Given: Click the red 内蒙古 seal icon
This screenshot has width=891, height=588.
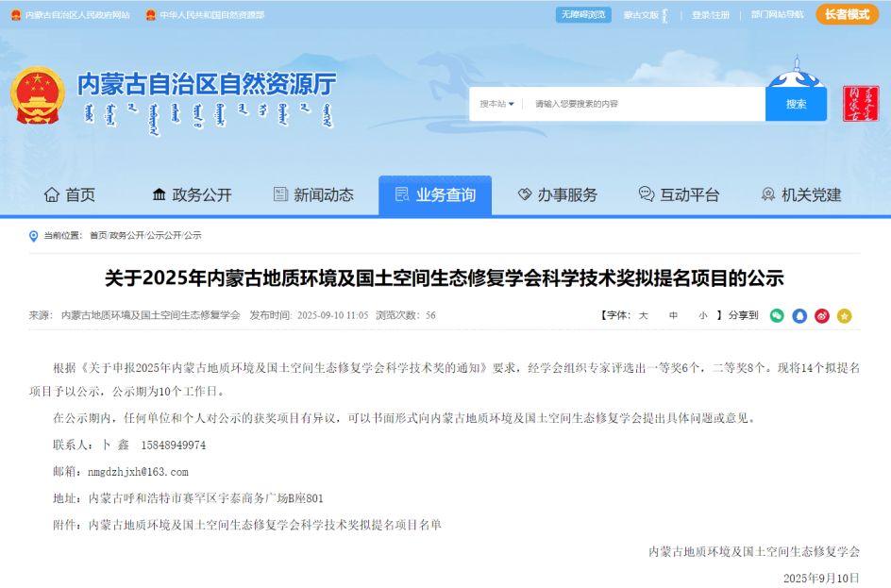Looking at the screenshot, I should (860, 104).
